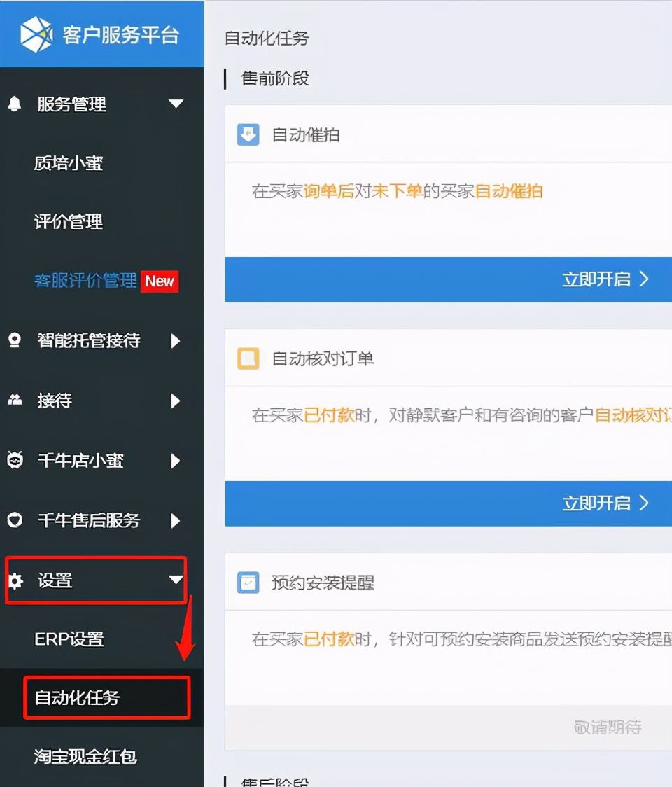
Task: Click the headset icon for 智能托管接待
Action: point(15,341)
